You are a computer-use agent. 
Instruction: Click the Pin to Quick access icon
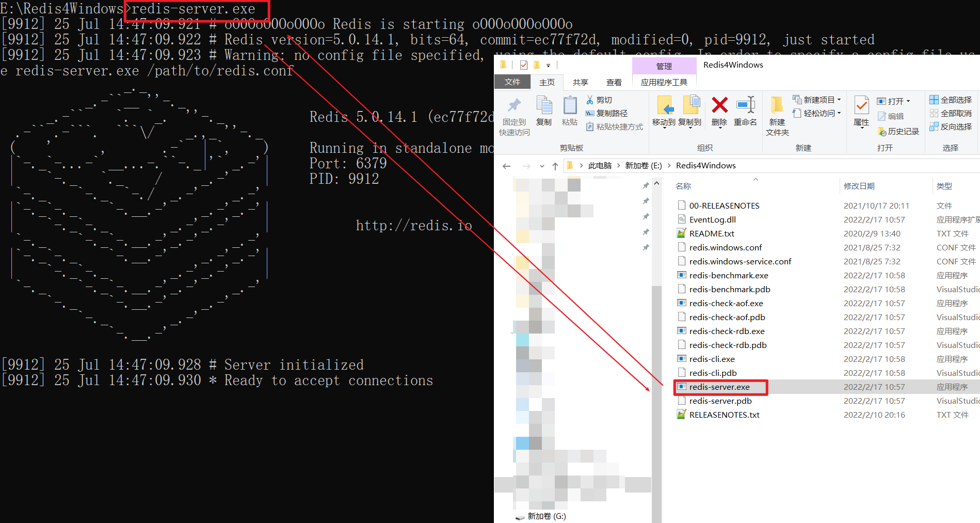point(514,106)
